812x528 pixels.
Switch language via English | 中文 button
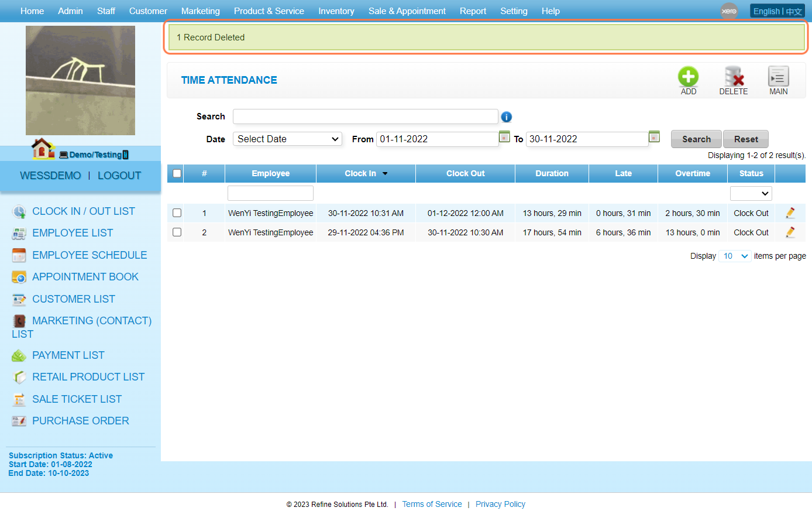[777, 11]
